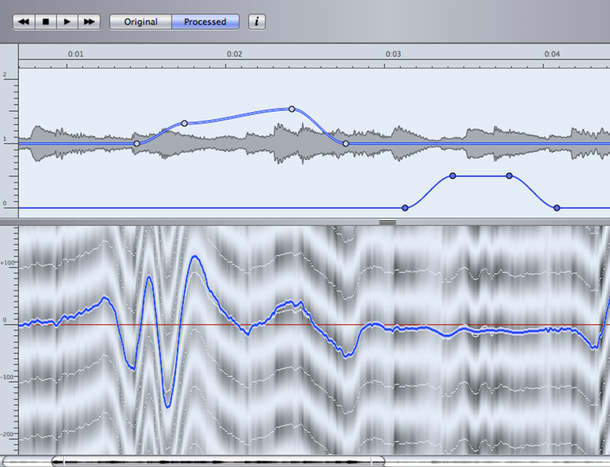The image size is (610, 467).
Task: Select the last upper envelope point on the waveform
Action: 346,144
